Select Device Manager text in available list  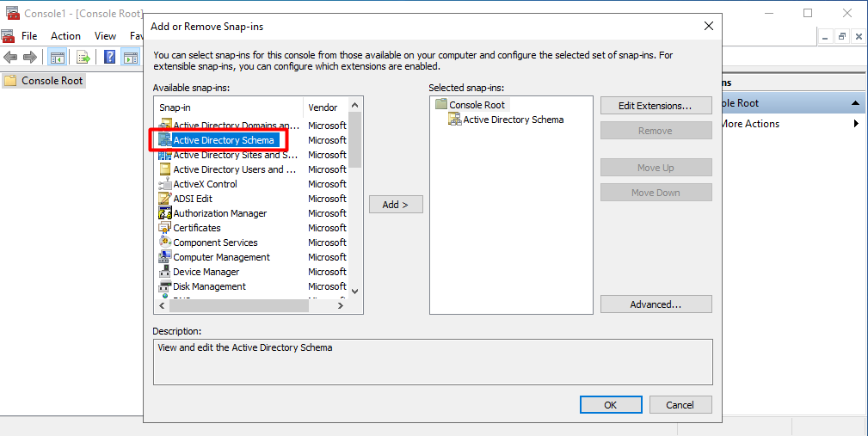tap(206, 272)
